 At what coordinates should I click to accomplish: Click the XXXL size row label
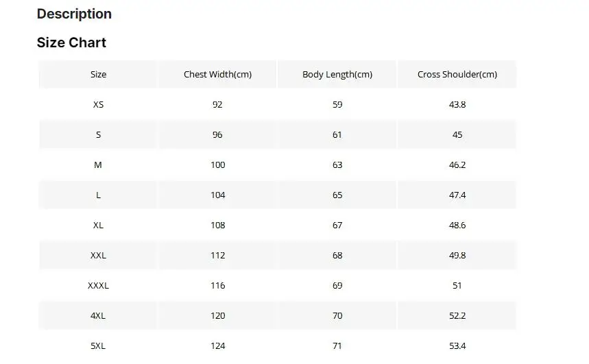pyautogui.click(x=98, y=285)
